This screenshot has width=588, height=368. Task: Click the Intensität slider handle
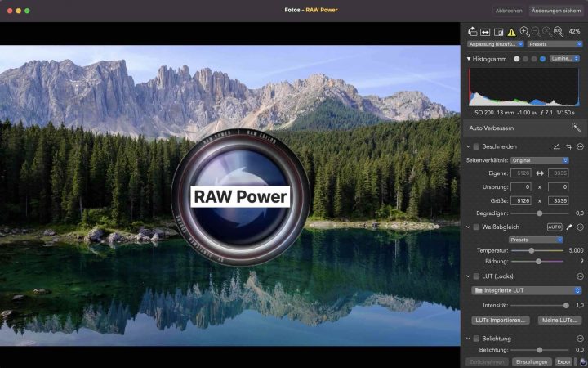(566, 306)
